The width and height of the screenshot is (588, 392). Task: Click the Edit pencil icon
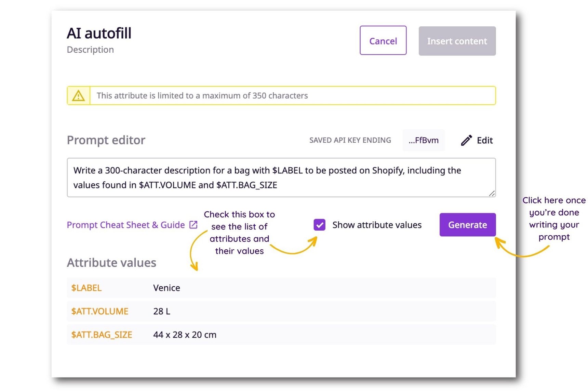coord(466,140)
